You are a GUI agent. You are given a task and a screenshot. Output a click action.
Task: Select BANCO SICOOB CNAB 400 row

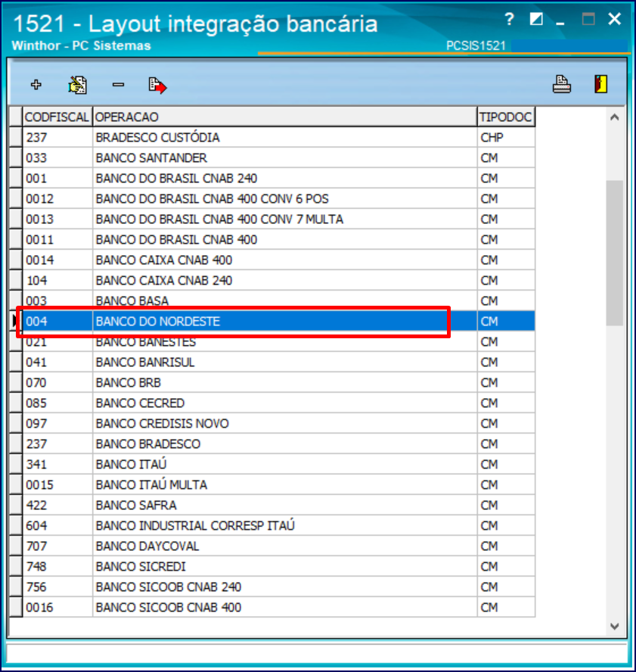click(272, 607)
